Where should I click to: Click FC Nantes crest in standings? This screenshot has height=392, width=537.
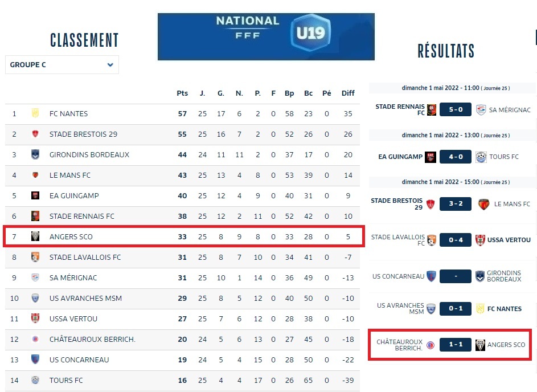coord(35,113)
